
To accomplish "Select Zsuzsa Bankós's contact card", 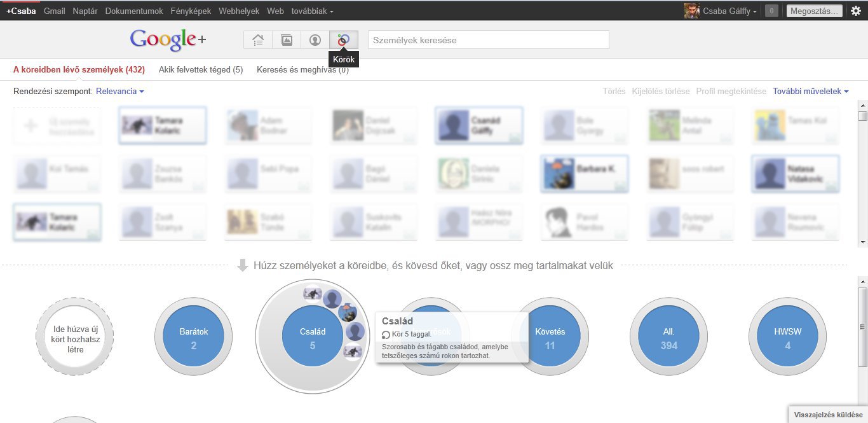I will pos(163,174).
